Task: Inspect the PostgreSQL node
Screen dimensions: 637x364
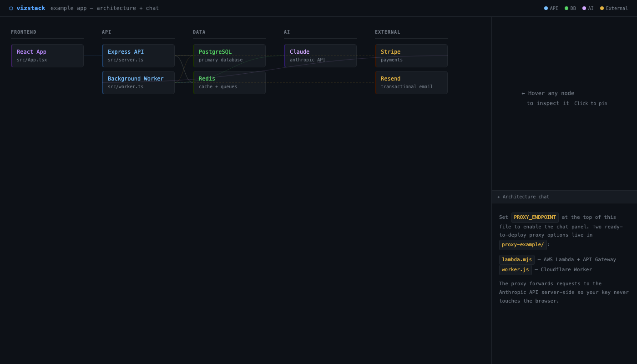Action: pyautogui.click(x=229, y=56)
